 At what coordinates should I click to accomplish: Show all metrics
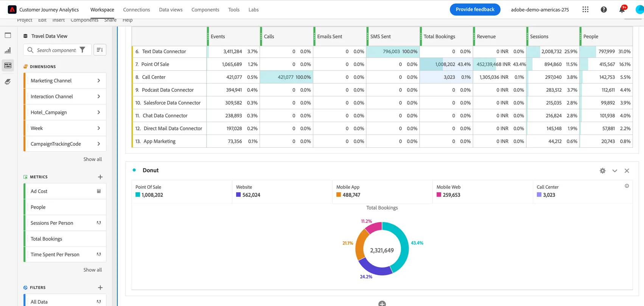pos(93,270)
